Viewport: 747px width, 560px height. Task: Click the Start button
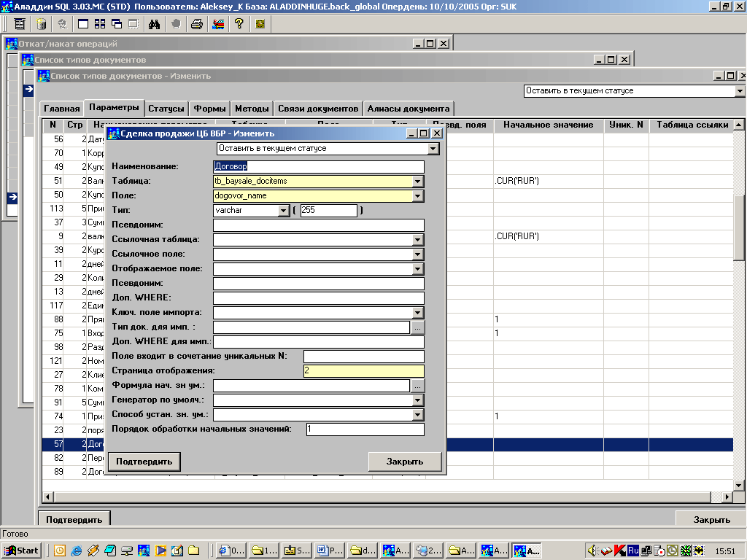(23, 551)
